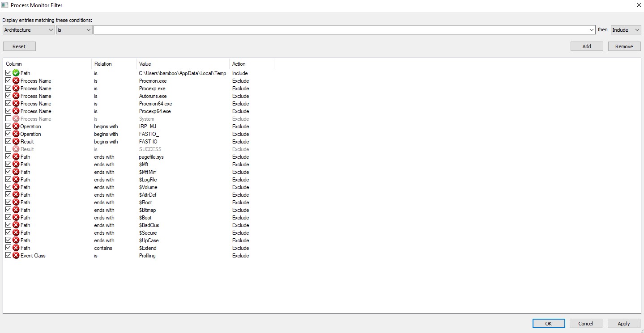Sort by the Action header
Screen dimensions: 644x333
coord(252,64)
